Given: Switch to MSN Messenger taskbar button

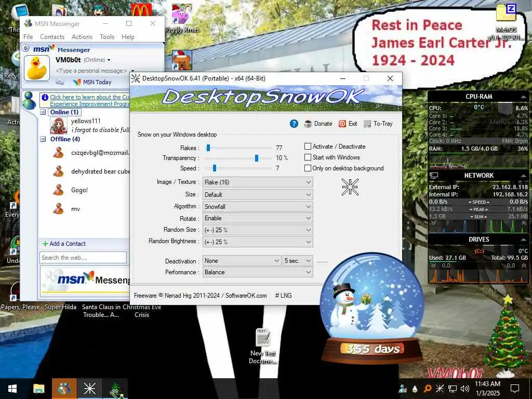Looking at the screenshot, I should point(64,389).
